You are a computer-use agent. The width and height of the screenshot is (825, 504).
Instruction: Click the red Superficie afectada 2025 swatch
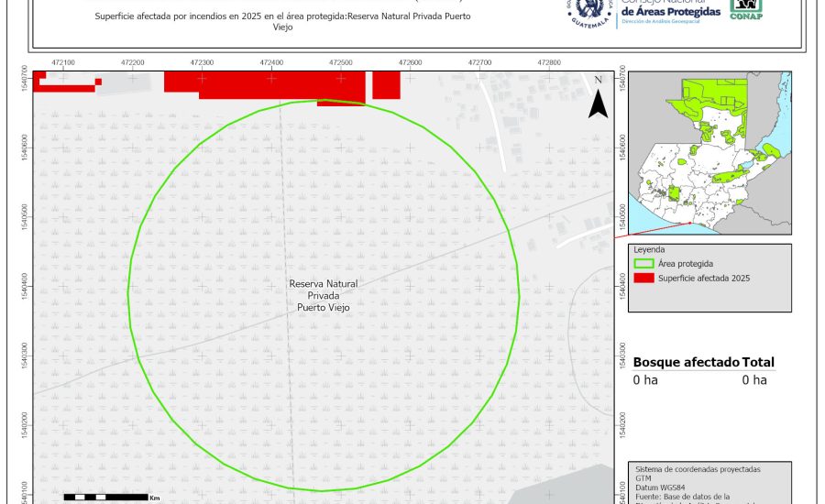click(646, 279)
